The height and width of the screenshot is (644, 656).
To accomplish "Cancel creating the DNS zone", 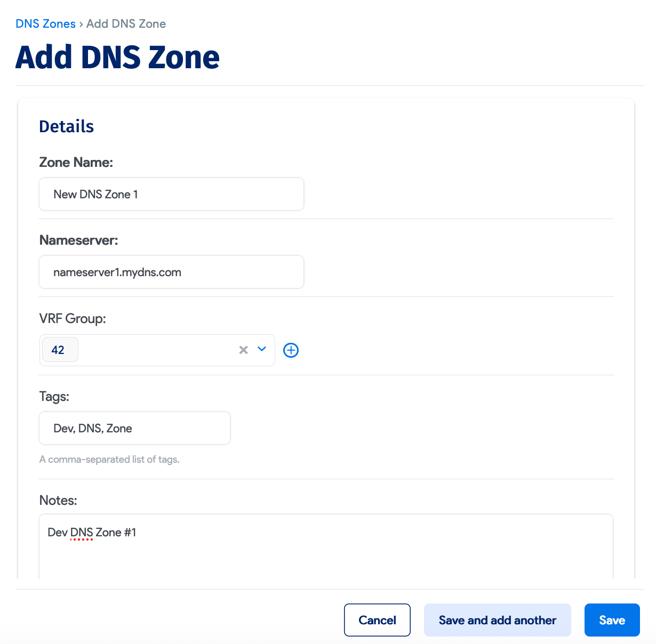I will tap(377, 620).
